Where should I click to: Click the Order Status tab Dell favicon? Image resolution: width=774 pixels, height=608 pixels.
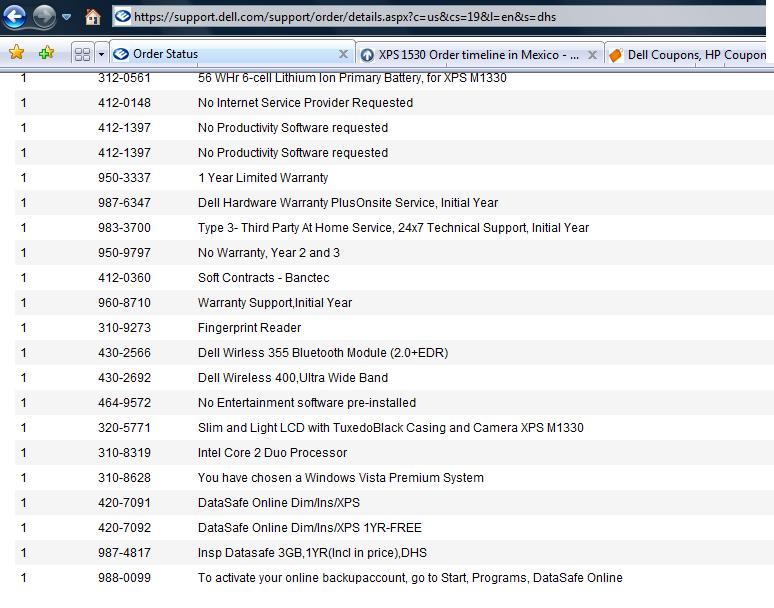[x=121, y=54]
